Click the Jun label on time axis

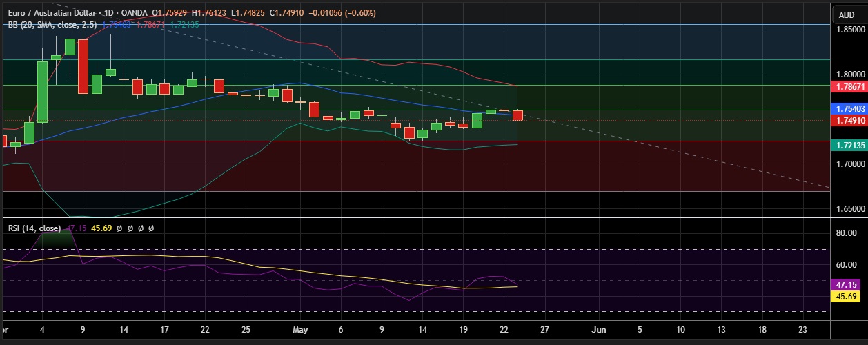pyautogui.click(x=599, y=331)
